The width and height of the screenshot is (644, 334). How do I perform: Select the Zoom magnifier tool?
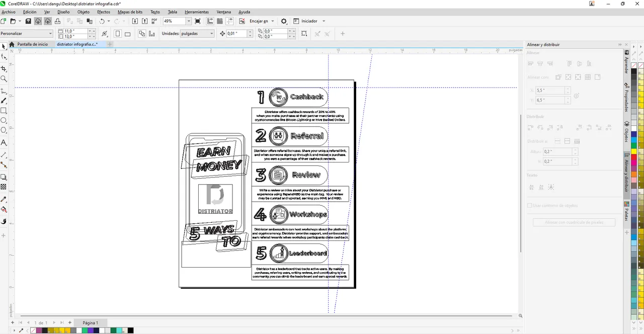tap(4, 79)
